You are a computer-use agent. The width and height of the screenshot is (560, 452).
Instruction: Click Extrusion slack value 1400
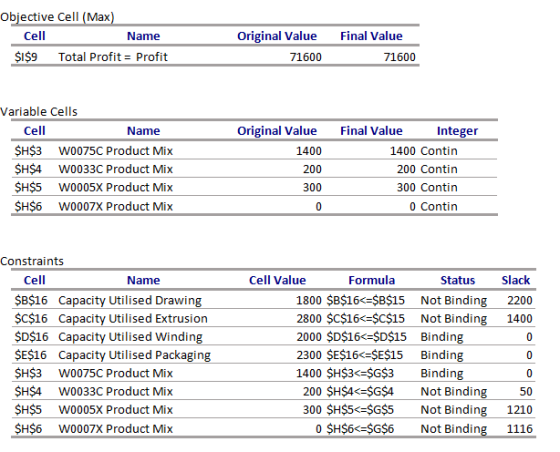pos(520,318)
